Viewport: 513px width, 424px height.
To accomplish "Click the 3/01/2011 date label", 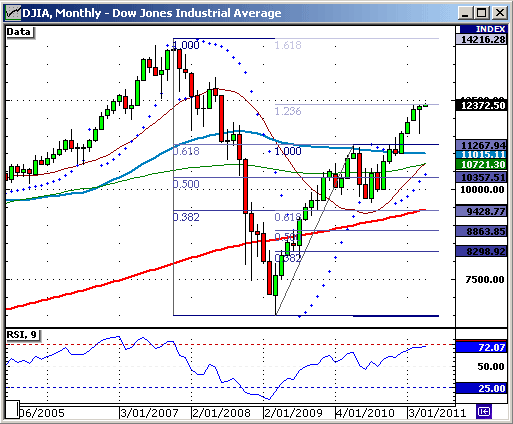I will click(437, 413).
